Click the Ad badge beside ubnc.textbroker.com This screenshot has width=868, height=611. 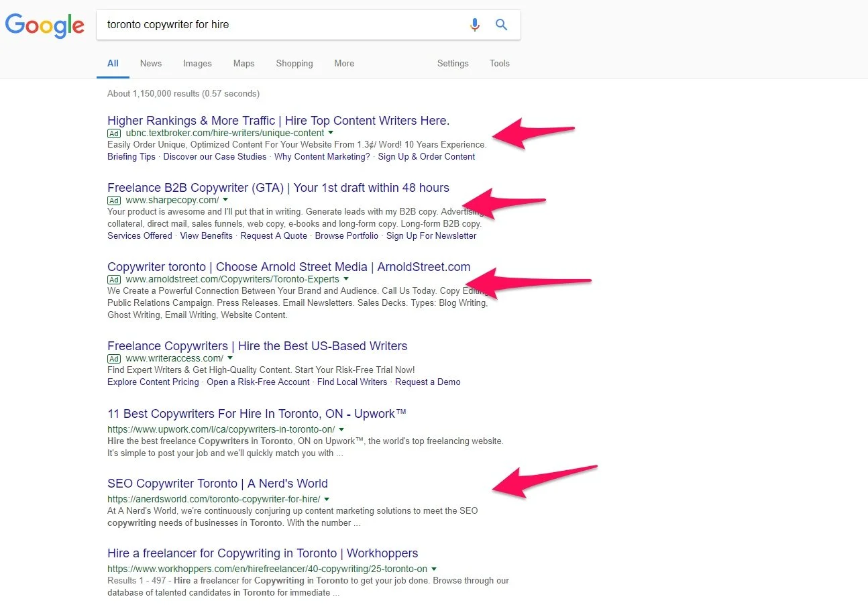coord(114,133)
